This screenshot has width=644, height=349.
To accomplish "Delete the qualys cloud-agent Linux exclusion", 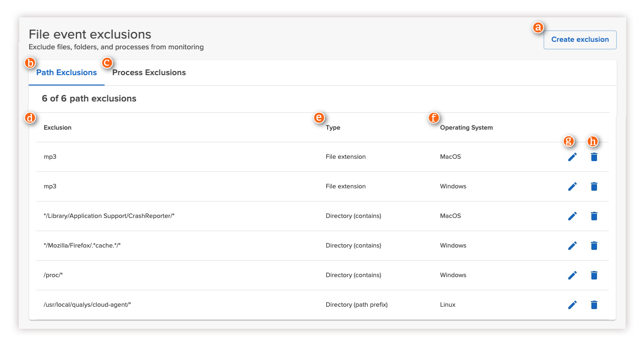I will click(x=594, y=305).
